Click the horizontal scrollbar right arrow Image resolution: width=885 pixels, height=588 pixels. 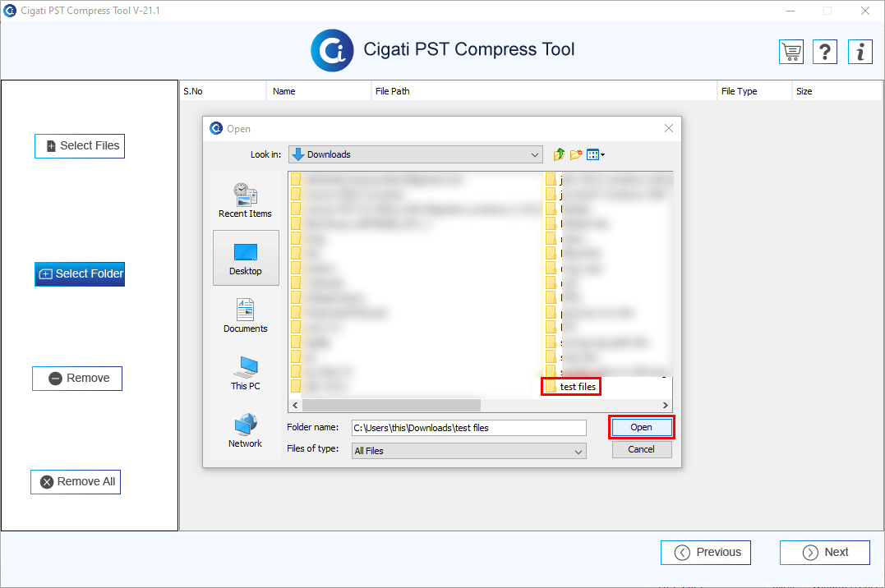(666, 405)
